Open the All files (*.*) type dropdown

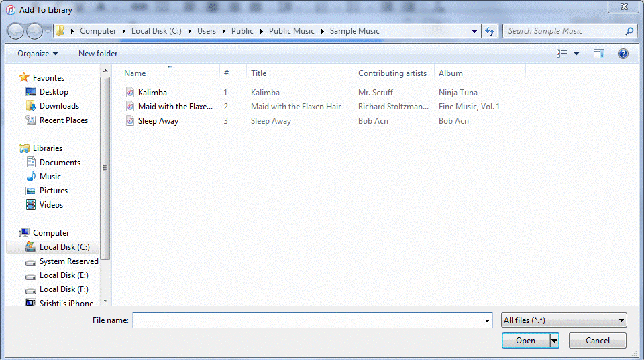click(x=564, y=320)
